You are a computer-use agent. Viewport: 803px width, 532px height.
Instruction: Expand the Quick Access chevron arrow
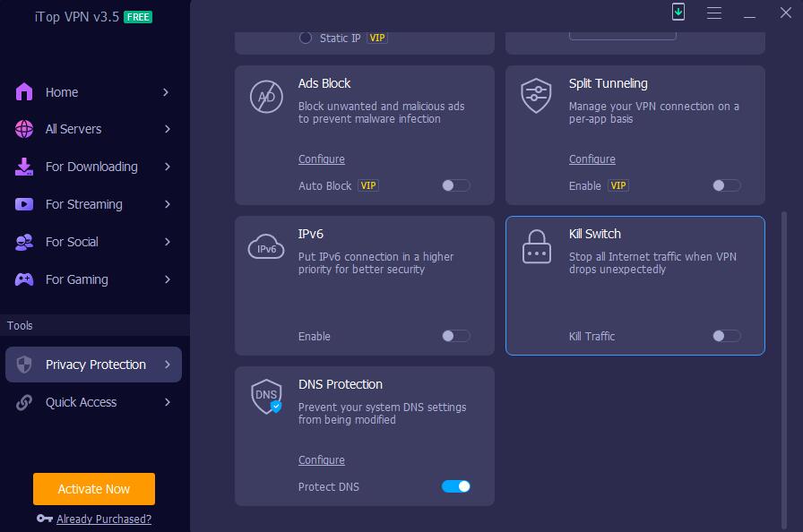(168, 402)
